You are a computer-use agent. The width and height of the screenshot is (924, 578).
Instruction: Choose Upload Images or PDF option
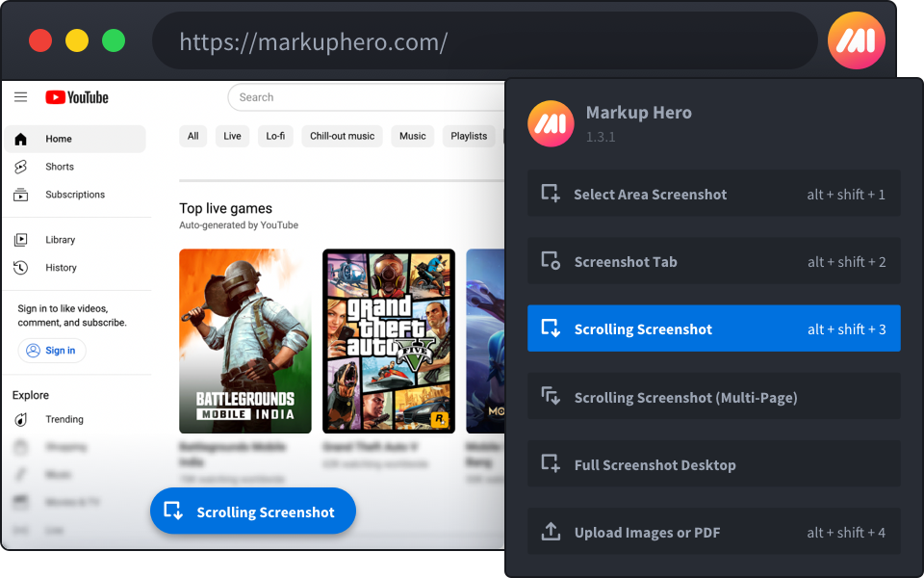tap(713, 532)
